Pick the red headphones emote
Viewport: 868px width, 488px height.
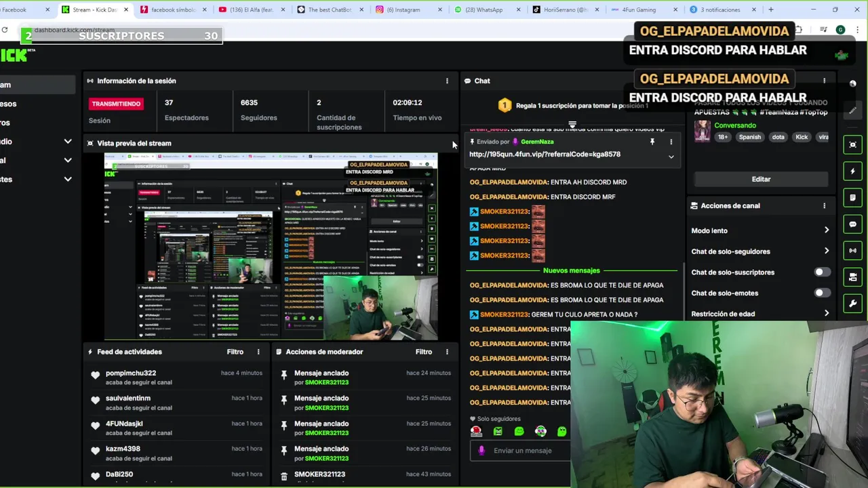click(477, 431)
